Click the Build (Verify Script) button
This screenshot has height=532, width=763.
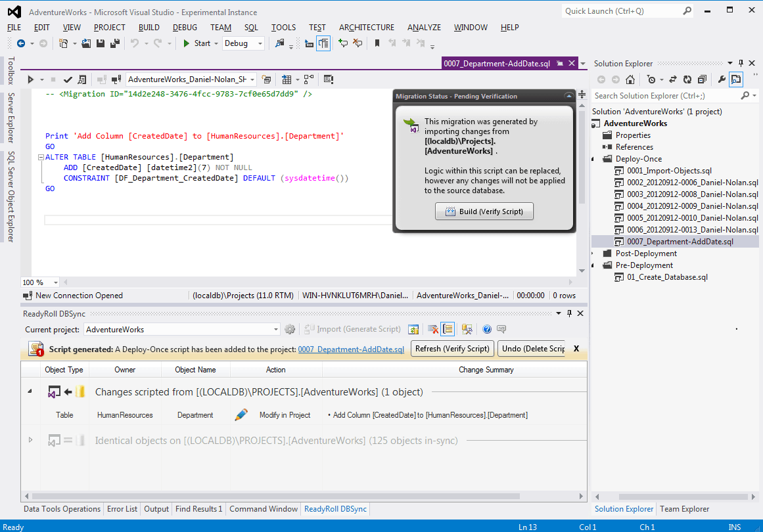484,211
